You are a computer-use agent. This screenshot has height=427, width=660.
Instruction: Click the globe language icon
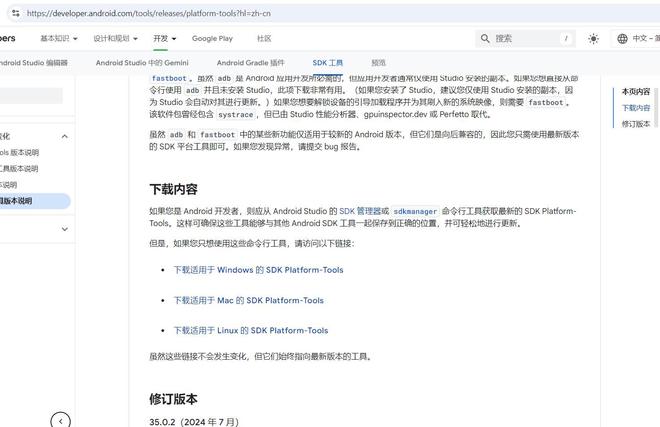[x=622, y=39]
